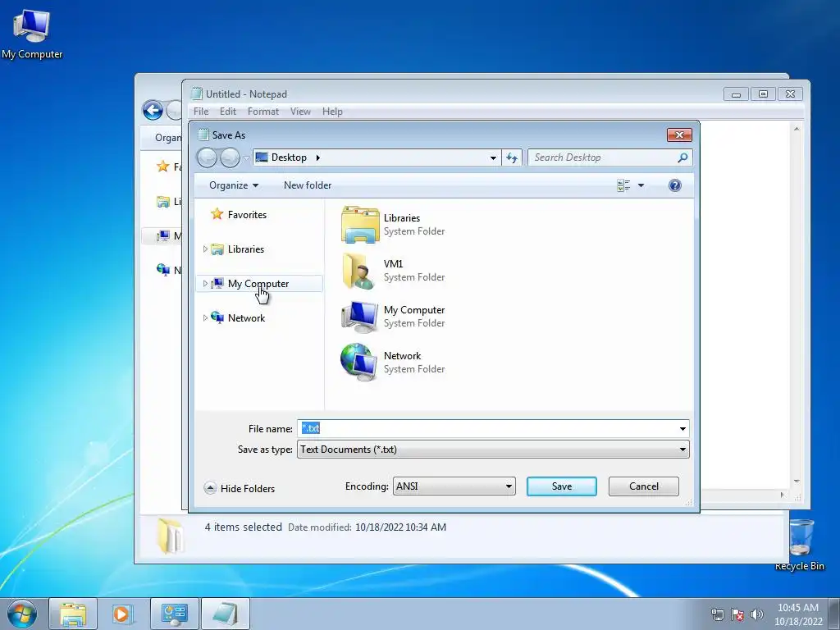The width and height of the screenshot is (840, 630).
Task: Launch Windows Media Player from taskbar
Action: coord(122,614)
